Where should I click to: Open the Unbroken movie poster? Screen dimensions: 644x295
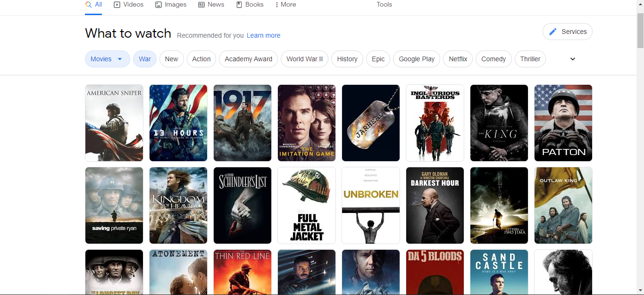[x=371, y=205]
